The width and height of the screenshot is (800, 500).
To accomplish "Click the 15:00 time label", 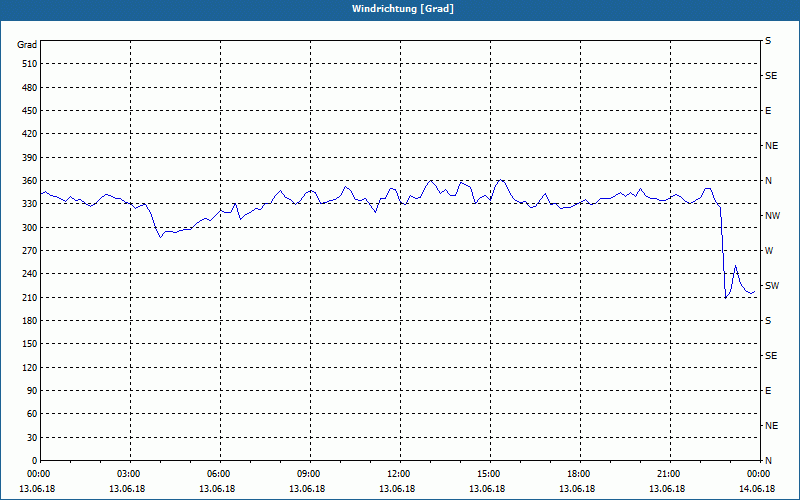I will pos(487,473).
